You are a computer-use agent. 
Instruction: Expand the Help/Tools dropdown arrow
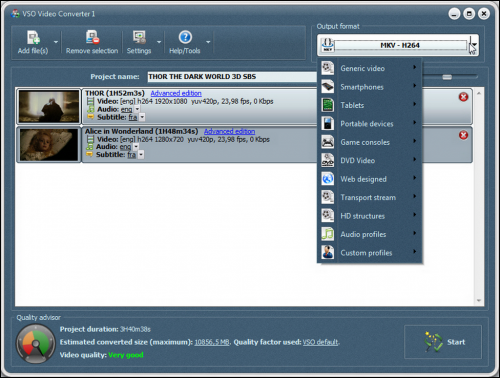[208, 42]
